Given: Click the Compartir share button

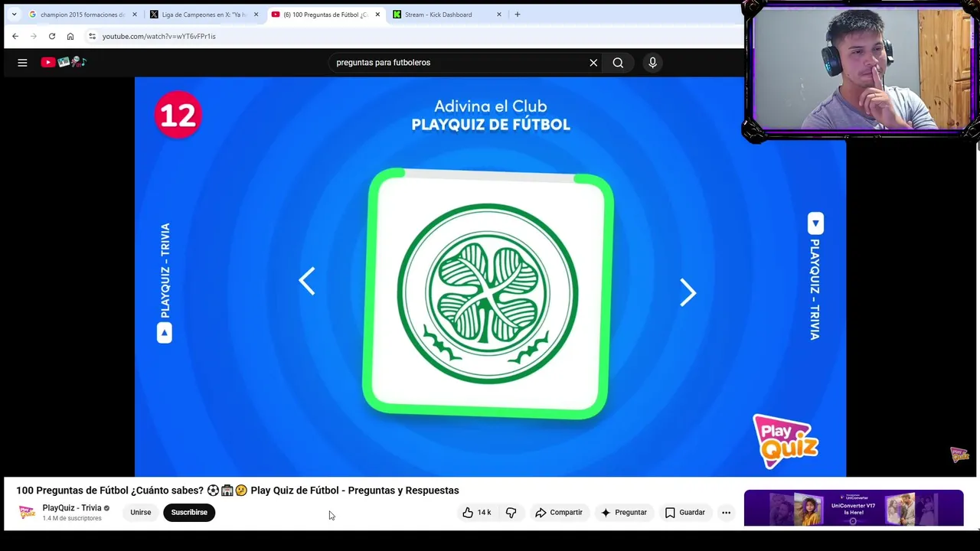Looking at the screenshot, I should point(559,513).
